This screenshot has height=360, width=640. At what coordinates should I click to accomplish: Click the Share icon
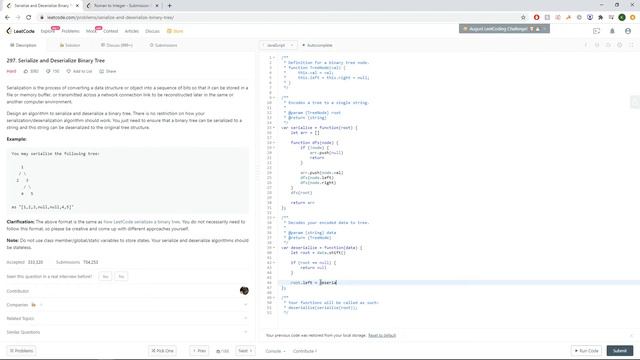click(x=101, y=71)
